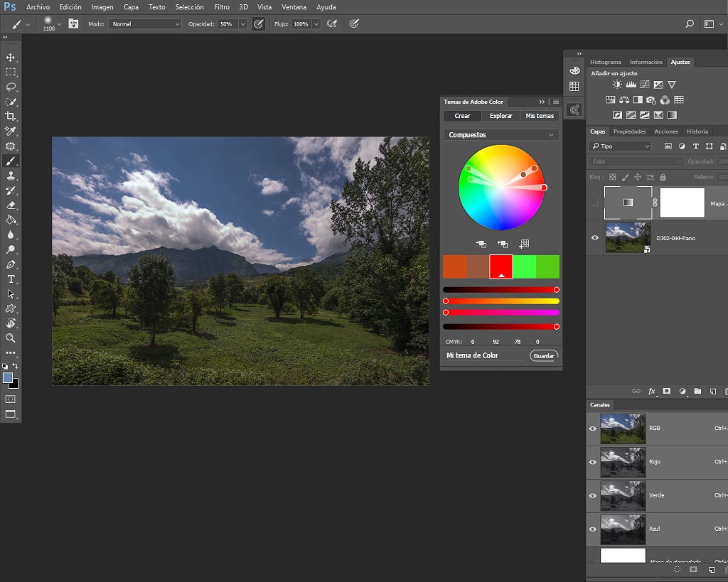Select the Blur drop tool
The width and height of the screenshot is (728, 582).
10,235
